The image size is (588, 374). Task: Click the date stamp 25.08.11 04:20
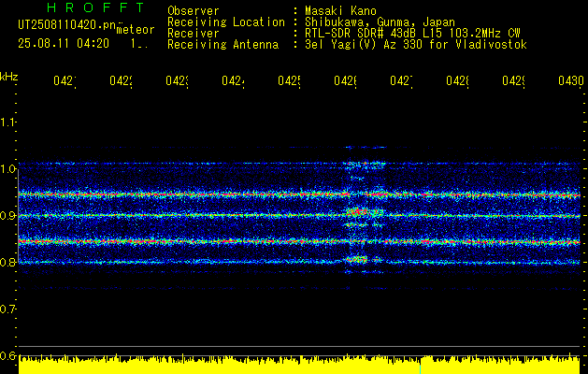tap(64, 44)
